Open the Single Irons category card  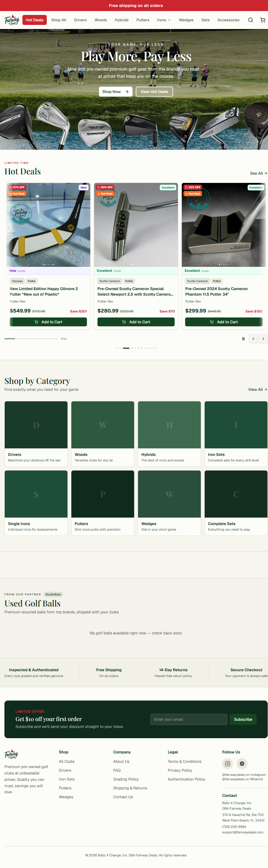(x=36, y=503)
